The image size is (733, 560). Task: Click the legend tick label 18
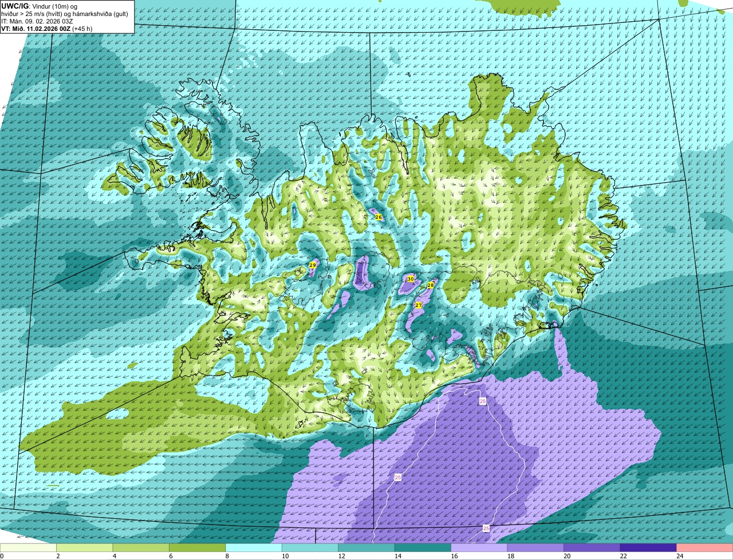click(511, 555)
